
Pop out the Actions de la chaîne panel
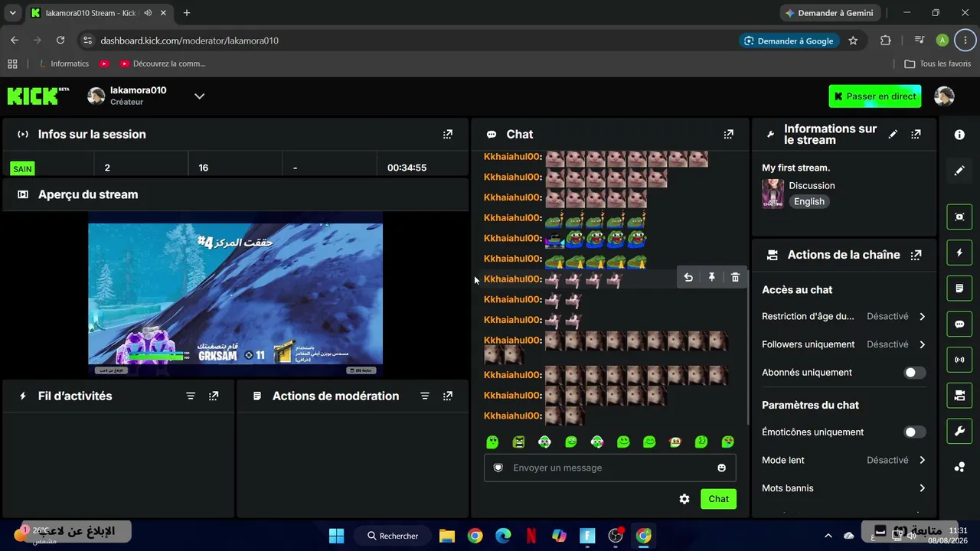click(x=916, y=255)
